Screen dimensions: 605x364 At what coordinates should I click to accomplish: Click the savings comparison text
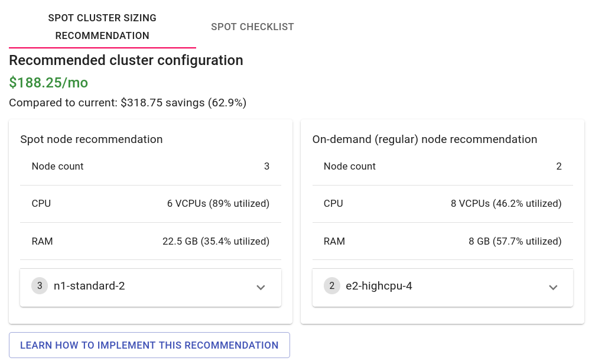[127, 102]
